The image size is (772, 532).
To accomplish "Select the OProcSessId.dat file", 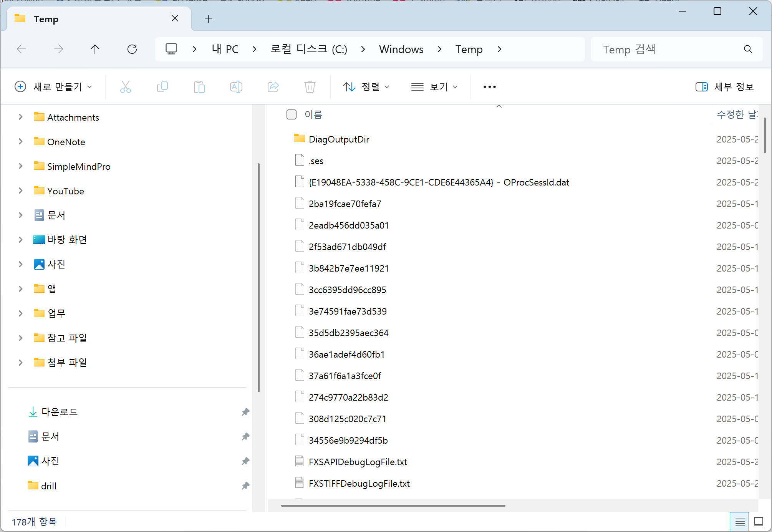I will pos(439,182).
